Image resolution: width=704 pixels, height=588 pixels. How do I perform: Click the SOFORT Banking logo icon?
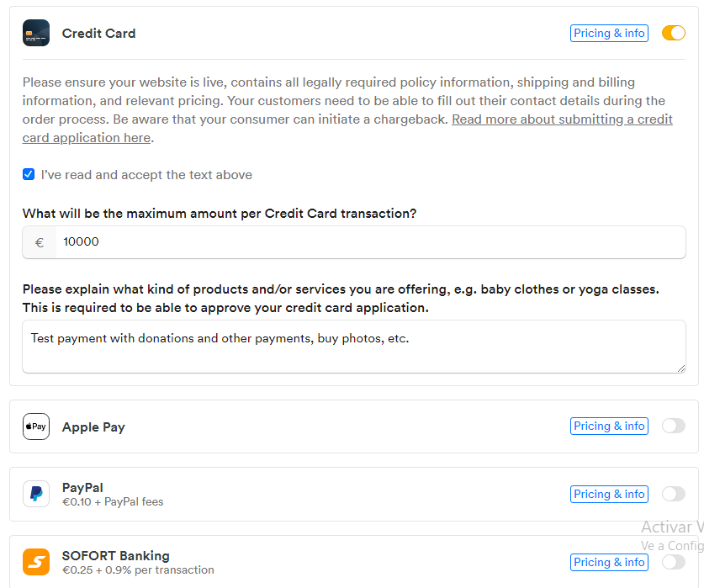pos(36,562)
